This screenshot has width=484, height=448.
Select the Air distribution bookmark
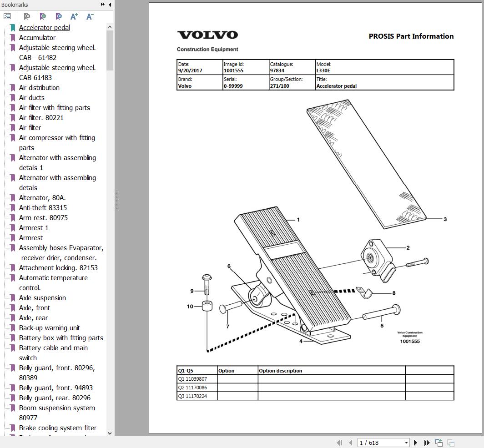pos(39,88)
